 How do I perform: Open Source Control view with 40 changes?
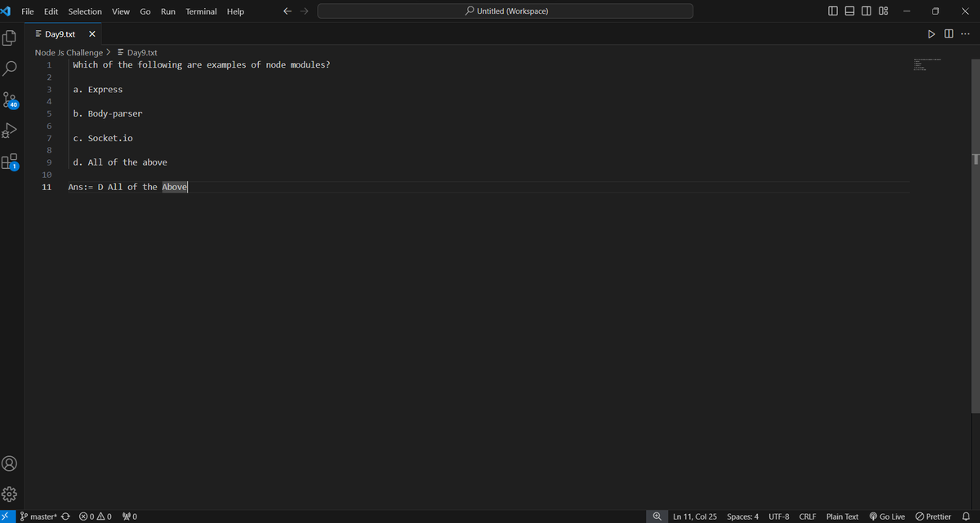(x=10, y=100)
